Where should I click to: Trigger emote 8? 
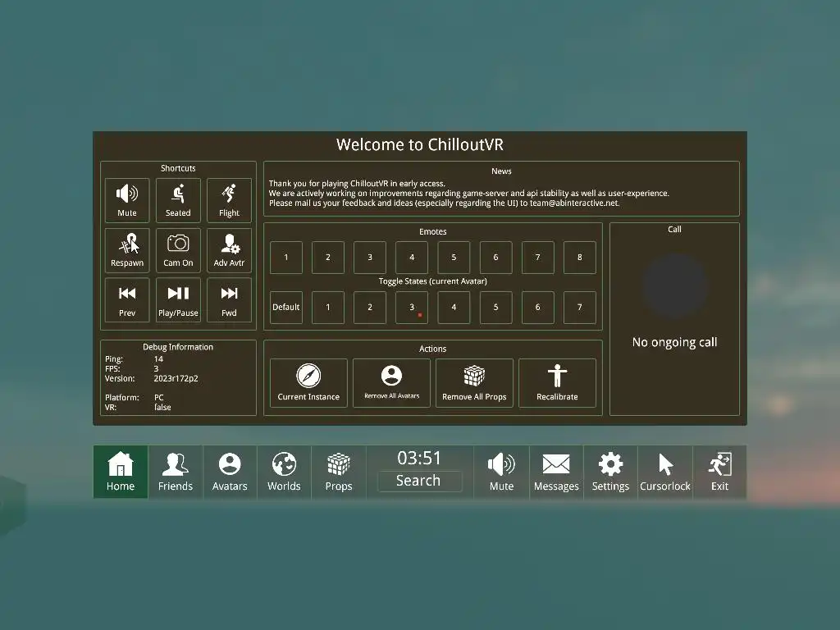(580, 258)
